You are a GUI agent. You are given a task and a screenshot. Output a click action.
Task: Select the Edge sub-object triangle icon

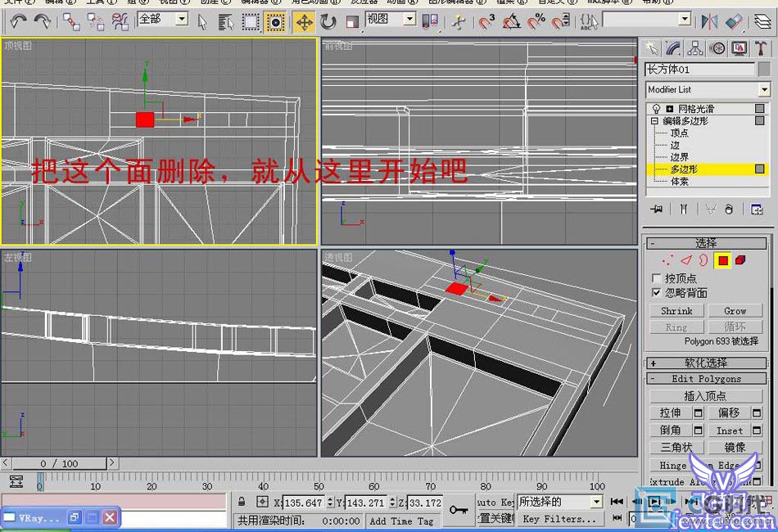point(685,259)
